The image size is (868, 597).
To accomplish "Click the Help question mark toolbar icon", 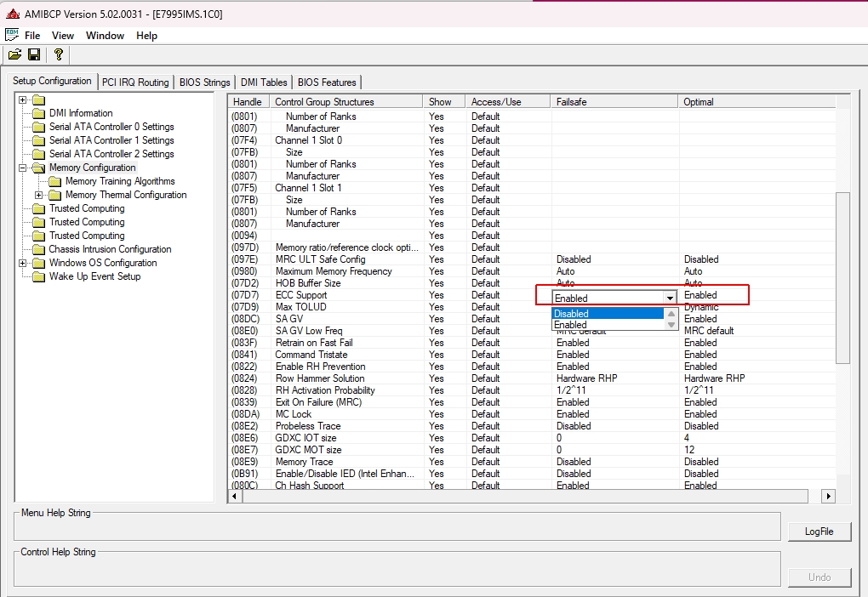I will click(58, 54).
